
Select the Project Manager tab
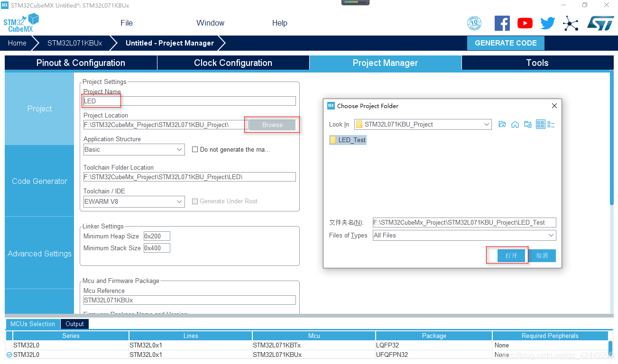pyautogui.click(x=385, y=63)
